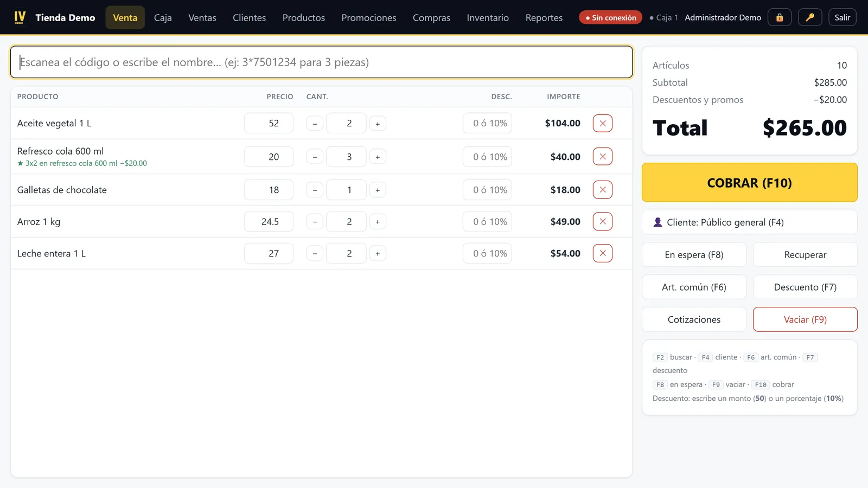Click the lock icon in the top bar
Image resolution: width=868 pixels, height=488 pixels.
point(780,17)
